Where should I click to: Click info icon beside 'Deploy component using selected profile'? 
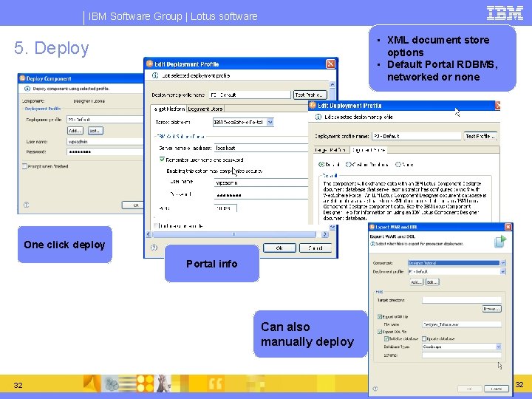point(27,89)
